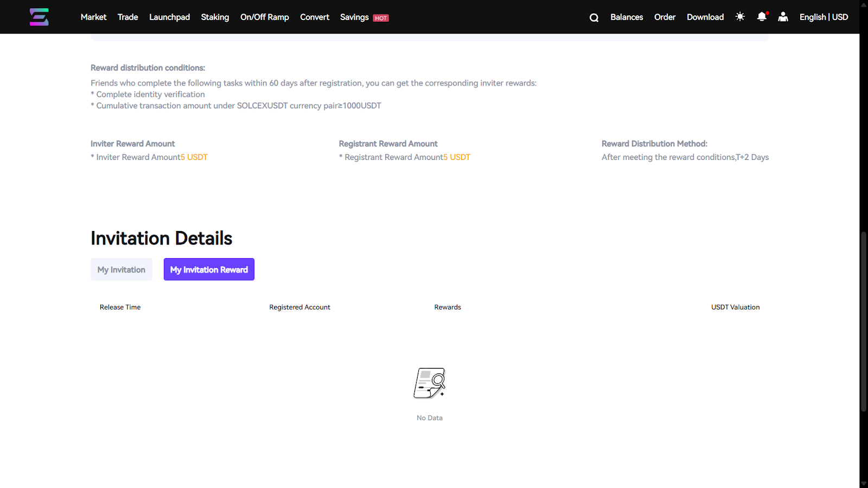Open the Market menu
The width and height of the screenshot is (868, 488).
(93, 17)
